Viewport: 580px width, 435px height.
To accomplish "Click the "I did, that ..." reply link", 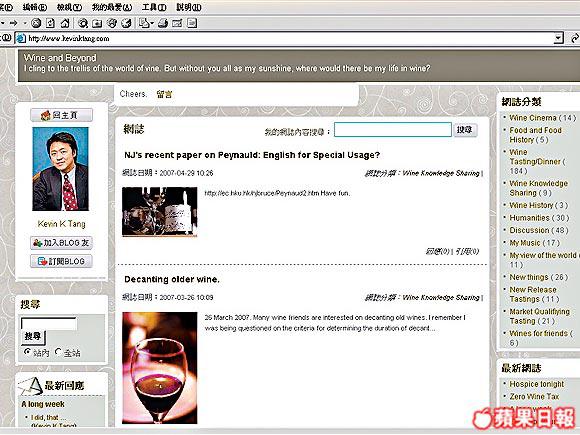I will click(x=48, y=417).
